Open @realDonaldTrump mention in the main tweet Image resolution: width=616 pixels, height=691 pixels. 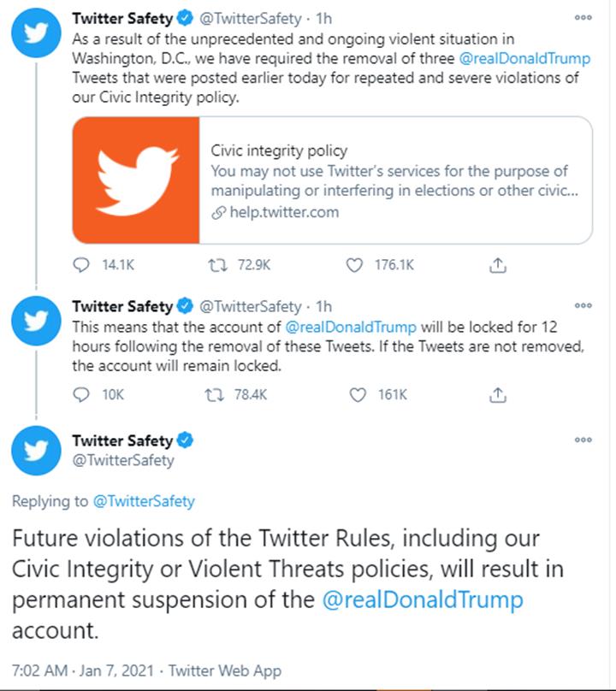pyautogui.click(x=423, y=600)
